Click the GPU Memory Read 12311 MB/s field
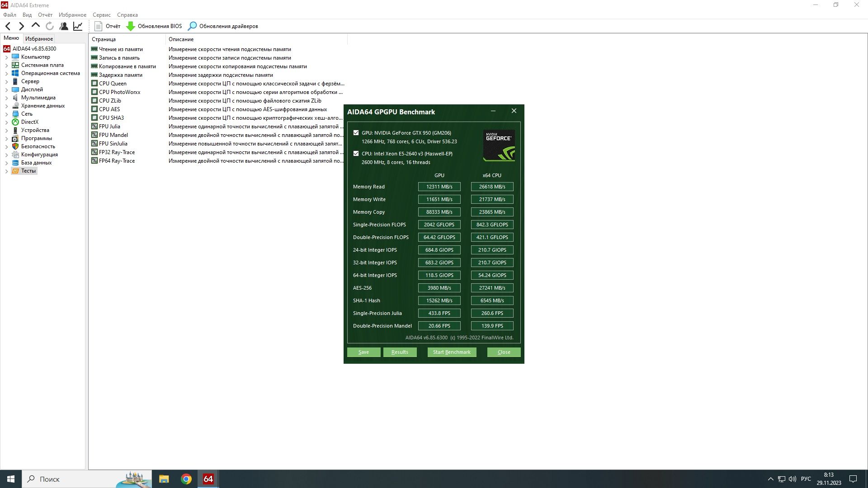This screenshot has height=488, width=868. coord(439,187)
